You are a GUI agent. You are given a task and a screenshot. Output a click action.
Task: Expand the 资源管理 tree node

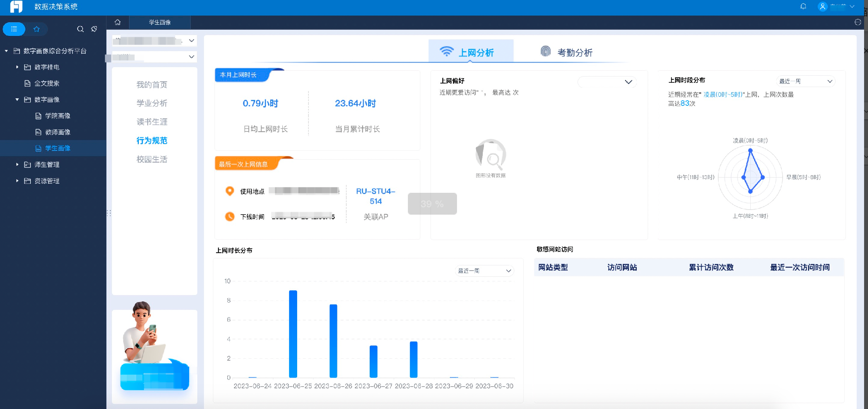tap(17, 181)
